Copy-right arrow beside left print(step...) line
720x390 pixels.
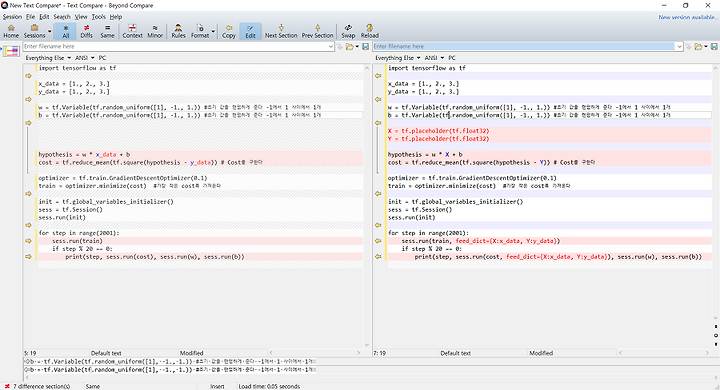tap(28, 257)
